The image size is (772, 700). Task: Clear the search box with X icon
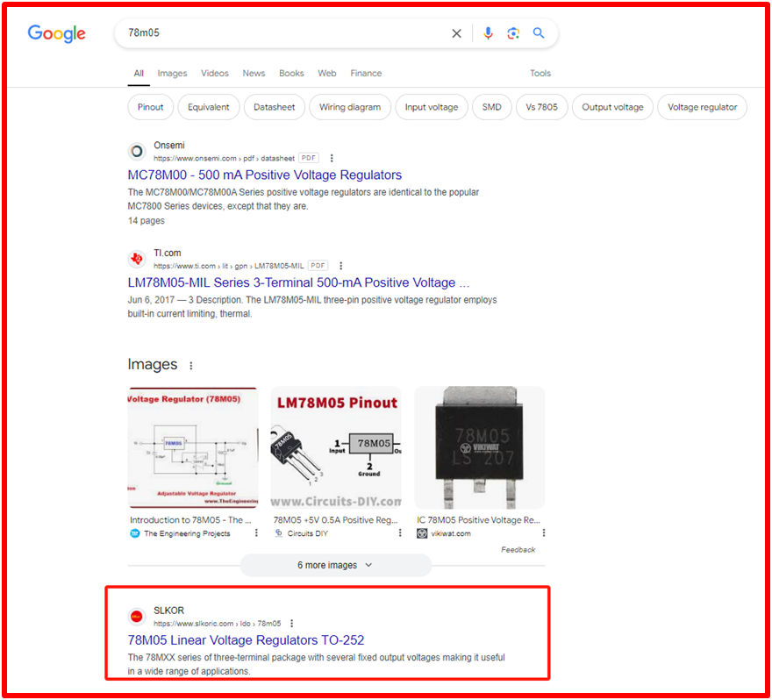456,33
